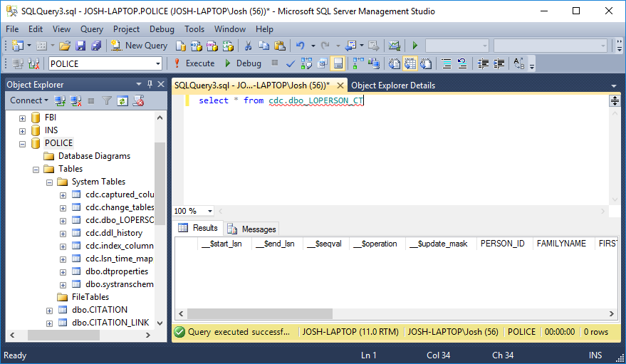
Task: Click the Navigate Backward icon
Action: coord(350,46)
